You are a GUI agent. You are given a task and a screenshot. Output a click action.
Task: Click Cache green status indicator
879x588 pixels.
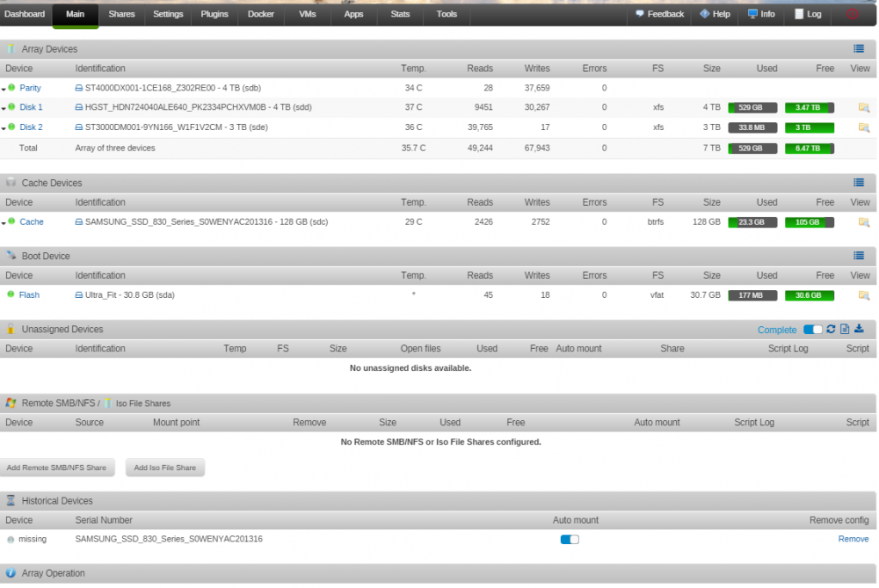click(11, 221)
